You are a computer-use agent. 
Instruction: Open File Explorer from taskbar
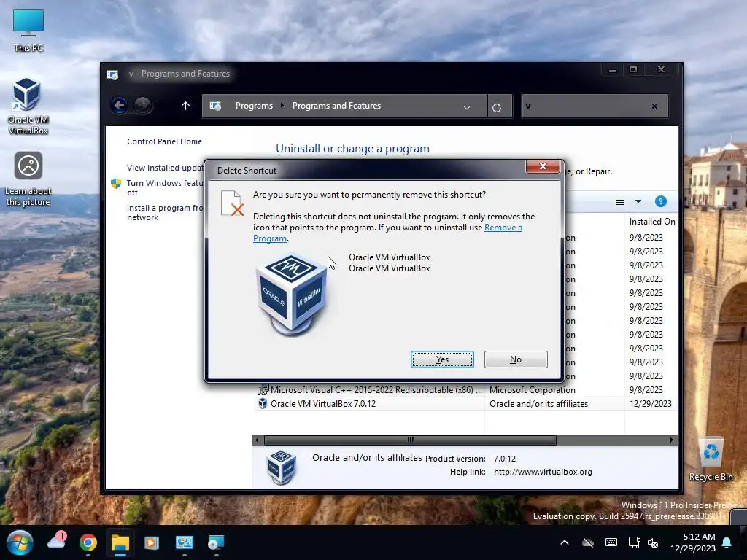click(120, 542)
